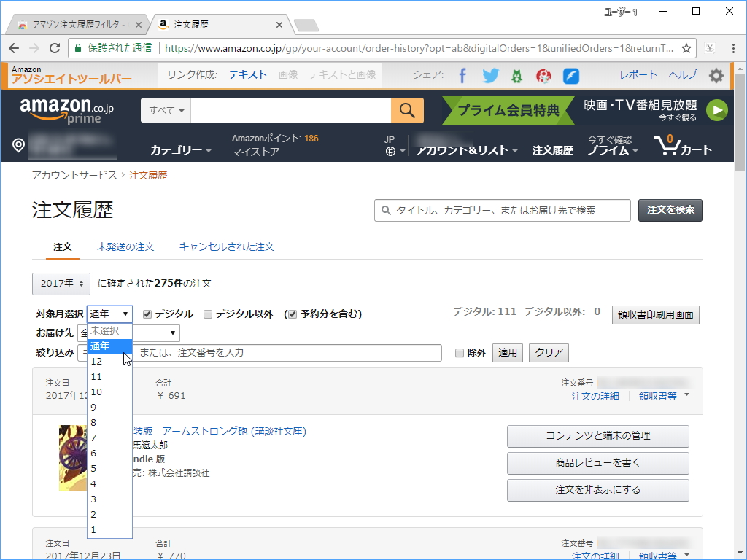This screenshot has width=747, height=560.
Task: Share via the Twitter icon
Action: click(x=490, y=75)
